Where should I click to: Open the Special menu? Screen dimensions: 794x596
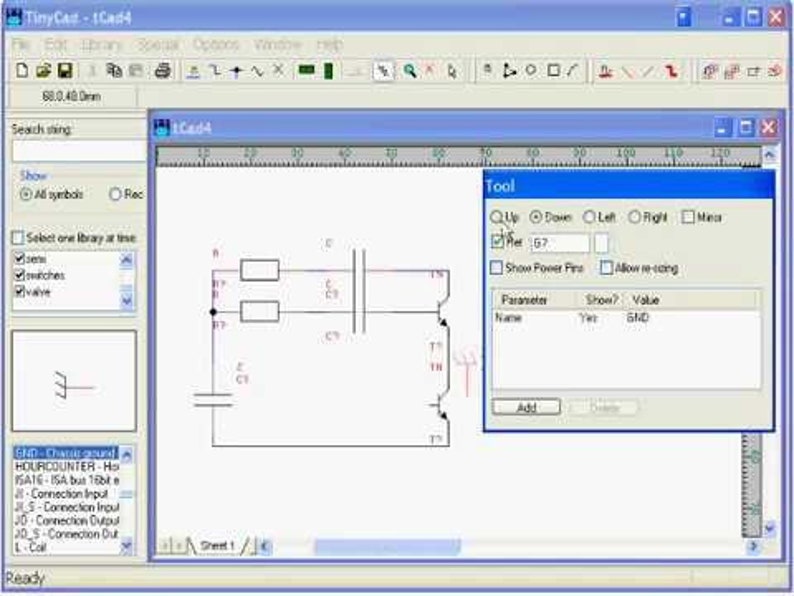[158, 45]
